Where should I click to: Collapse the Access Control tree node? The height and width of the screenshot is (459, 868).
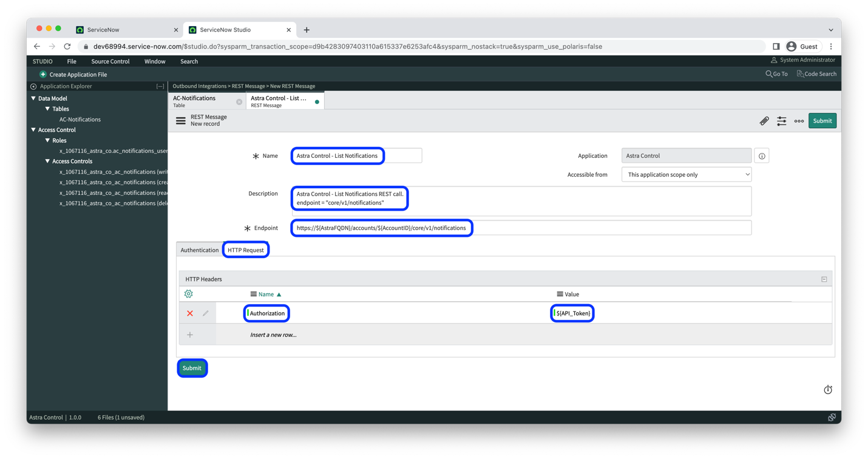[x=33, y=130]
